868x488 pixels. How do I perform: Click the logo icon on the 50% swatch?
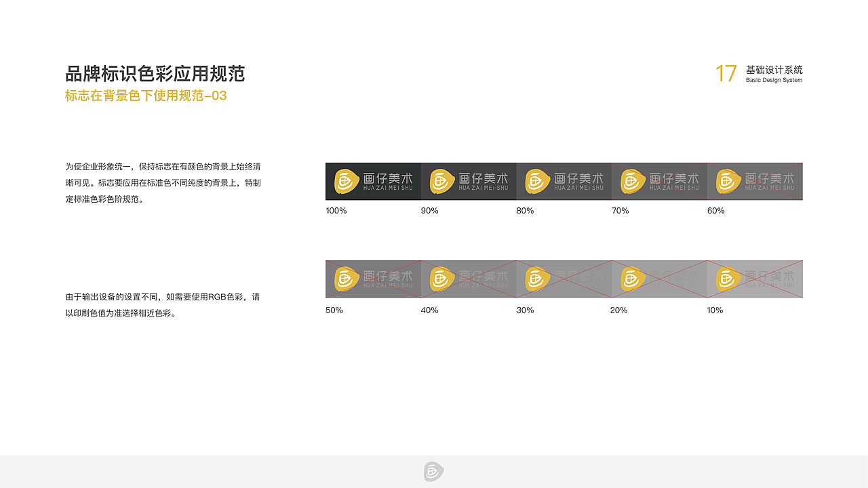coord(346,279)
